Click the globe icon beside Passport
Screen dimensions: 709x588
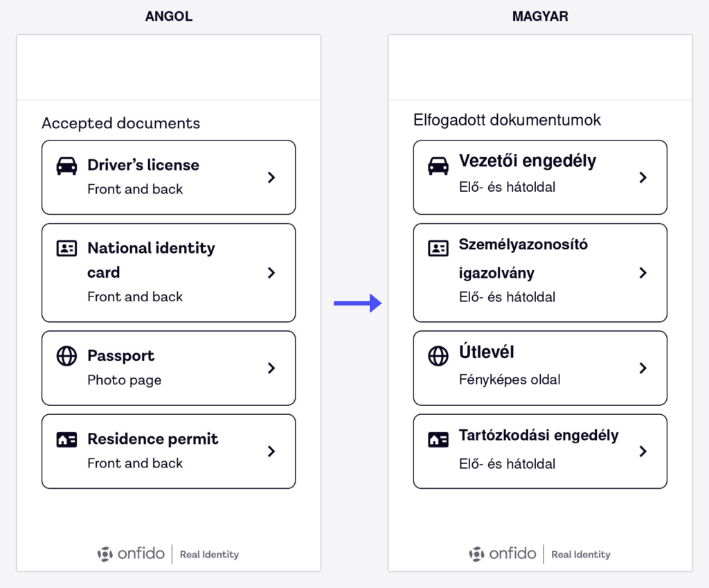(66, 356)
